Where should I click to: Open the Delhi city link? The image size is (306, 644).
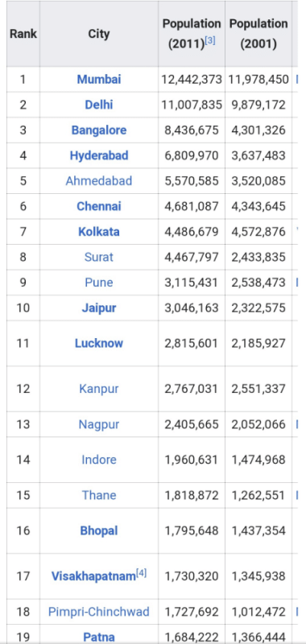pos(99,105)
